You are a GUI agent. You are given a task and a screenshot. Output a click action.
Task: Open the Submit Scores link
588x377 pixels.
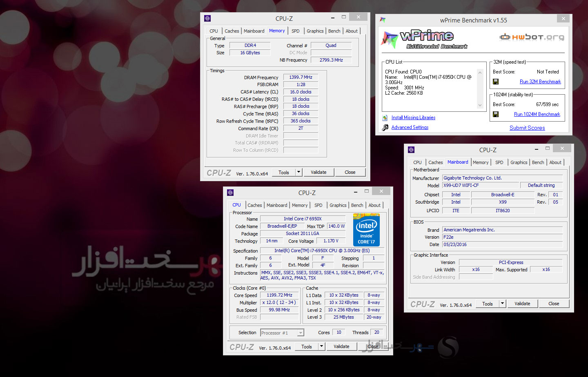[527, 128]
